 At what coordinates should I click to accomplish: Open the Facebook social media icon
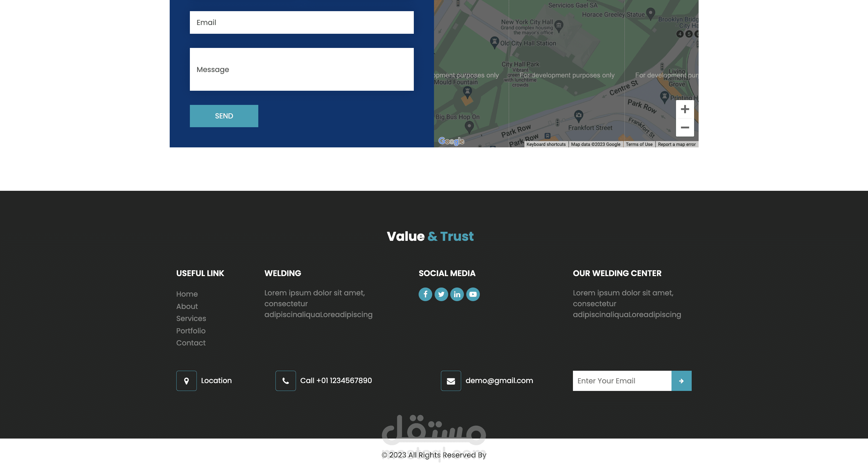(425, 294)
